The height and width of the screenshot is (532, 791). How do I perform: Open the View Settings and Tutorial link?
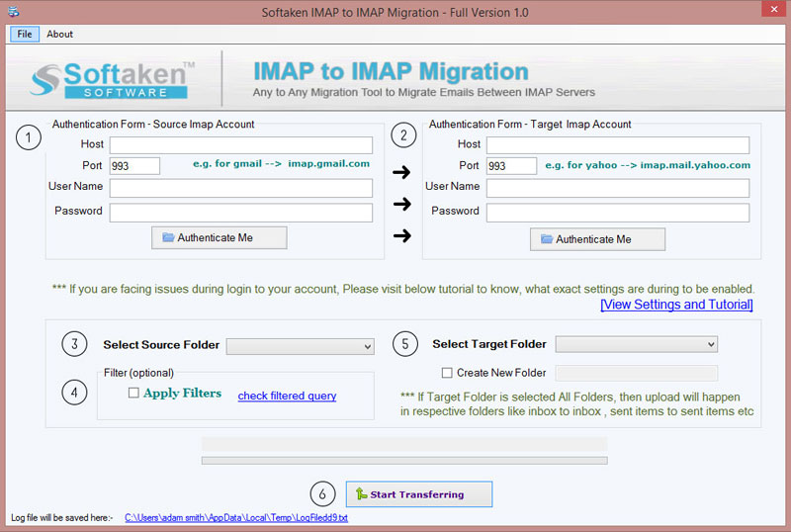point(676,305)
